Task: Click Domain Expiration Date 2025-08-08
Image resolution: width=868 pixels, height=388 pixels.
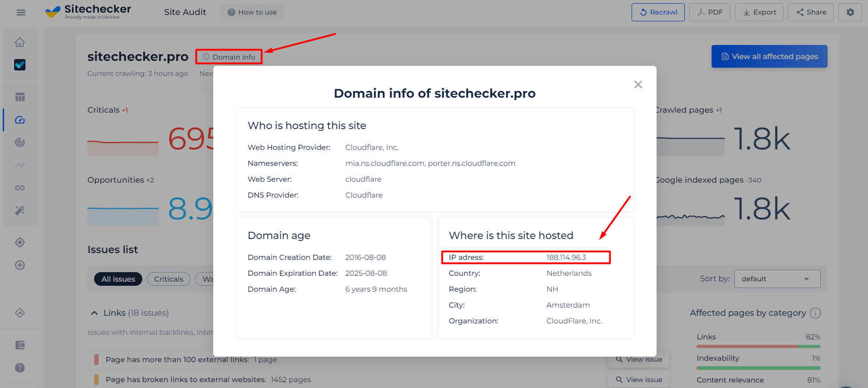Action: click(x=366, y=273)
